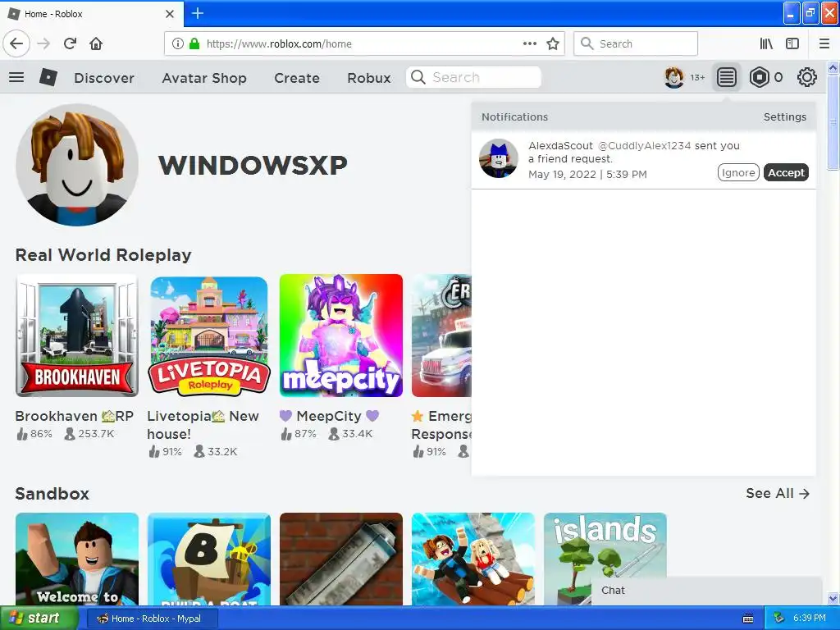The image size is (840, 630).
Task: Click the system tray network icon
Action: tap(779, 619)
